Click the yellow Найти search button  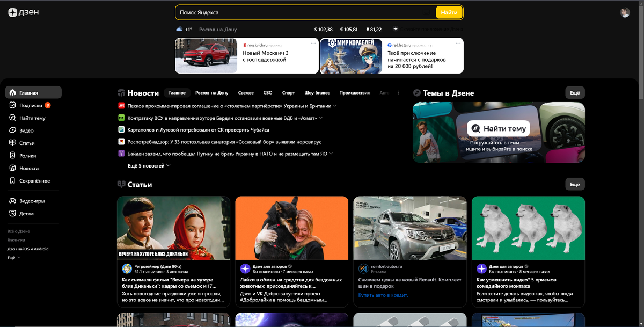449,12
